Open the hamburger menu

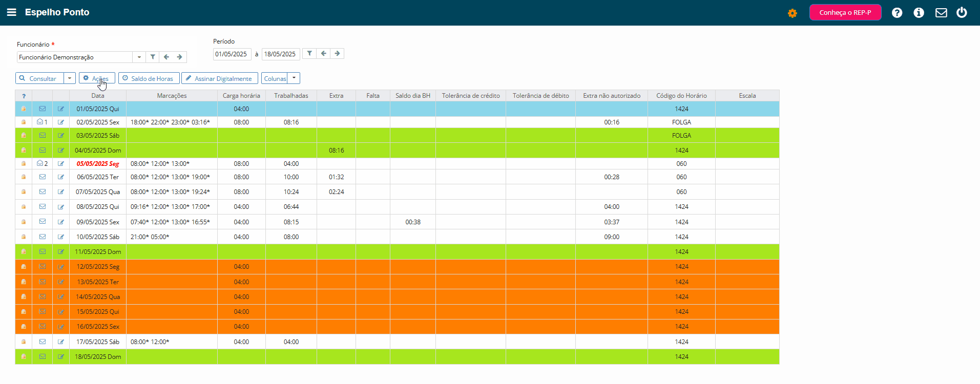coord(11,12)
